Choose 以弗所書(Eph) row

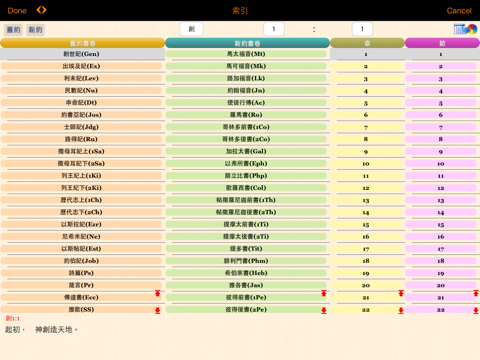(246, 163)
